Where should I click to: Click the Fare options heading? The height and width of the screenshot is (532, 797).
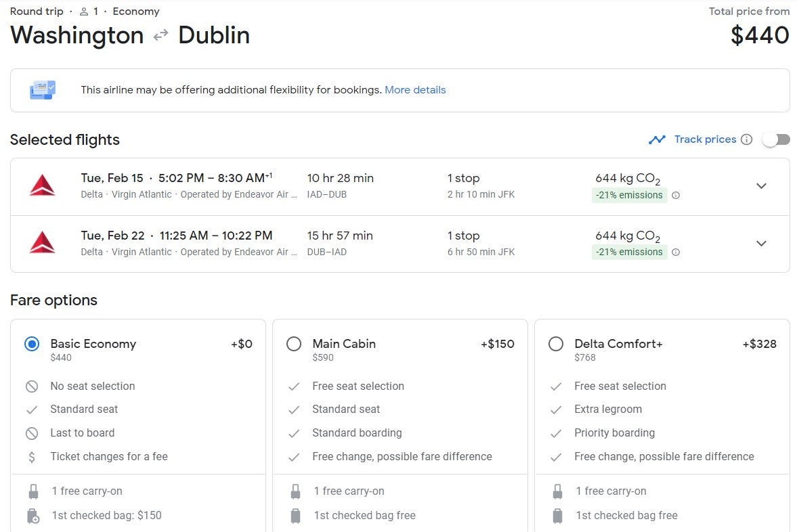pyautogui.click(x=53, y=301)
